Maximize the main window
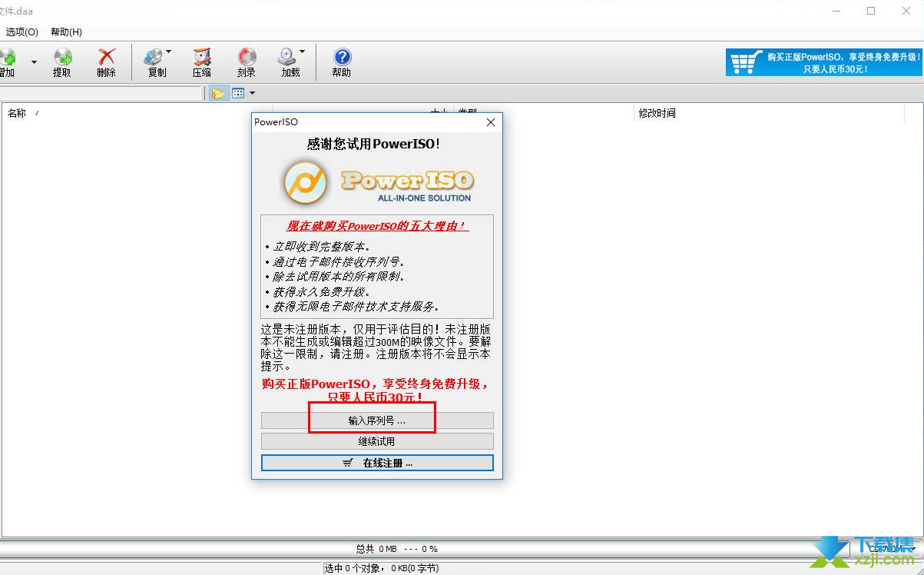Image resolution: width=924 pixels, height=575 pixels. [x=871, y=11]
